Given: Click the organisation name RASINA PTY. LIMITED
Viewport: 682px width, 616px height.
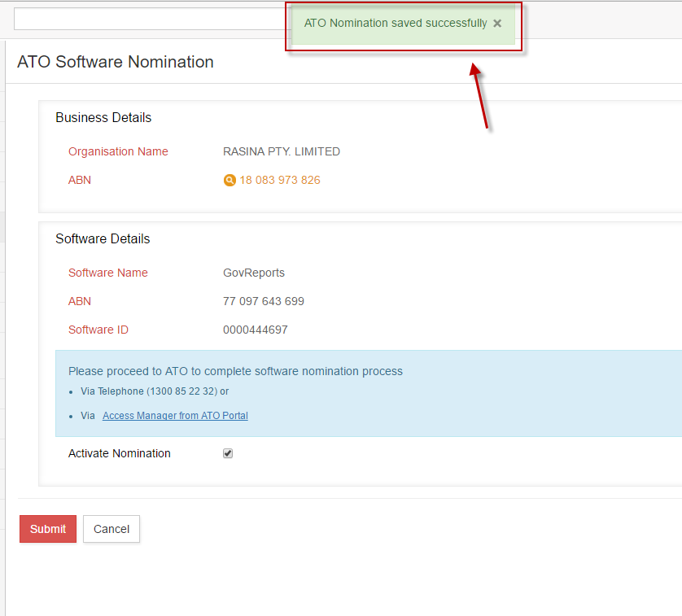Looking at the screenshot, I should 282,151.
